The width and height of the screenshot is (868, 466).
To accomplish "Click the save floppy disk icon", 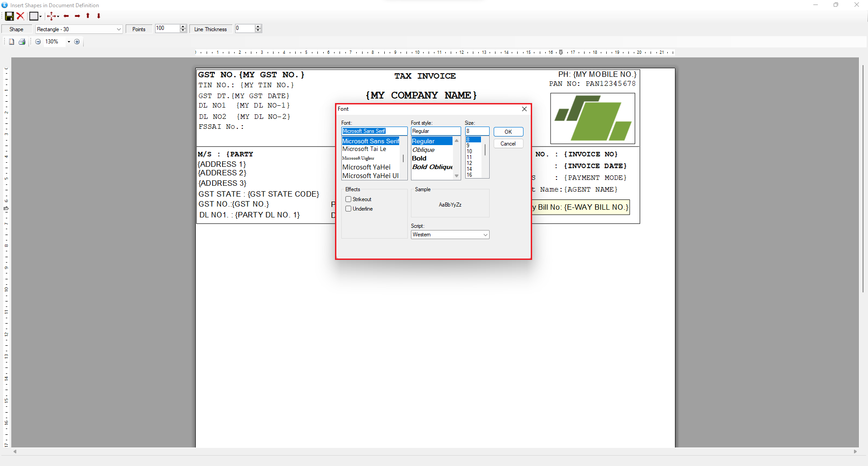I will pos(9,16).
